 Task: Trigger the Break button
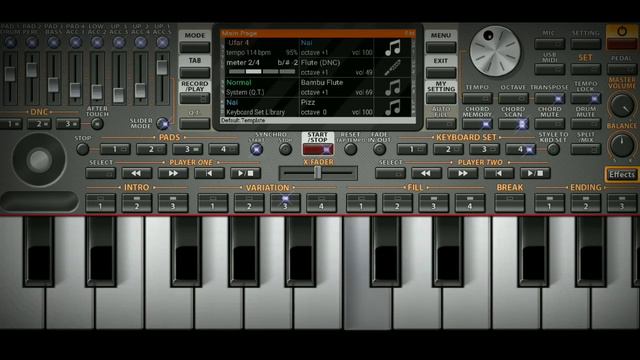click(x=509, y=203)
